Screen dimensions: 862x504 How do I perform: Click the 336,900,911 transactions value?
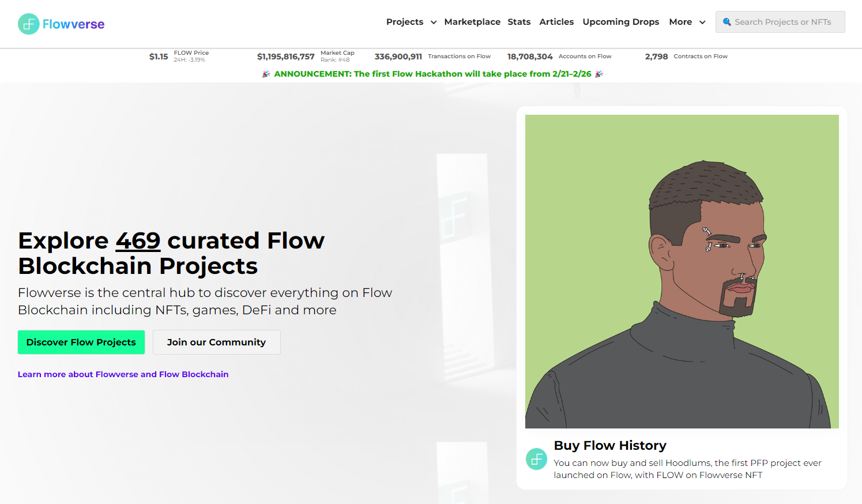[x=398, y=57]
